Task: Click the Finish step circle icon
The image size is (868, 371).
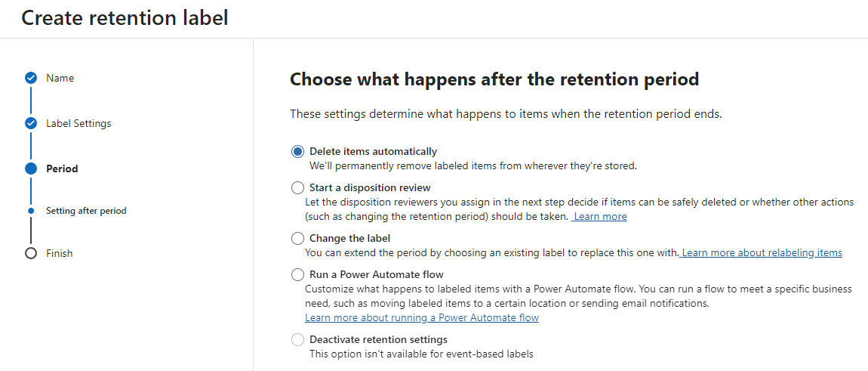Action: click(31, 253)
